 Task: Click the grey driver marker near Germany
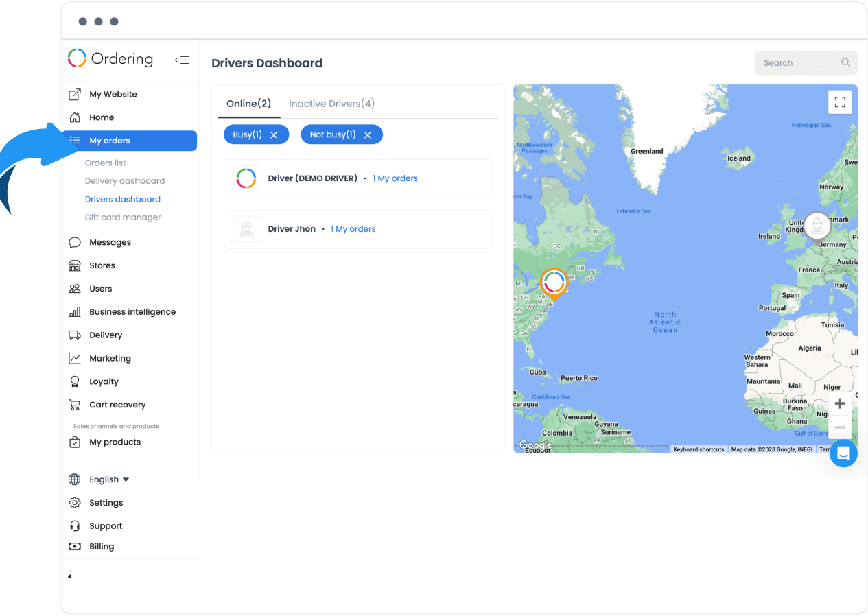[x=817, y=226]
